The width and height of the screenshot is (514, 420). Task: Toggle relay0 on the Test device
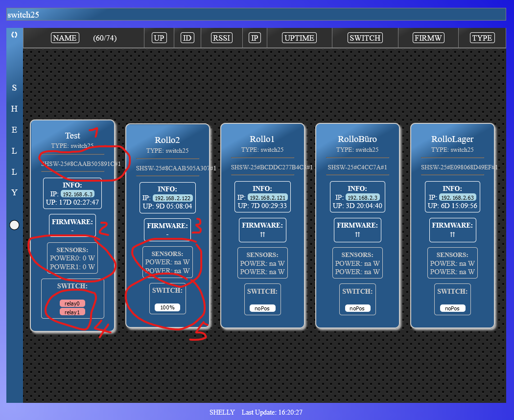tap(72, 303)
